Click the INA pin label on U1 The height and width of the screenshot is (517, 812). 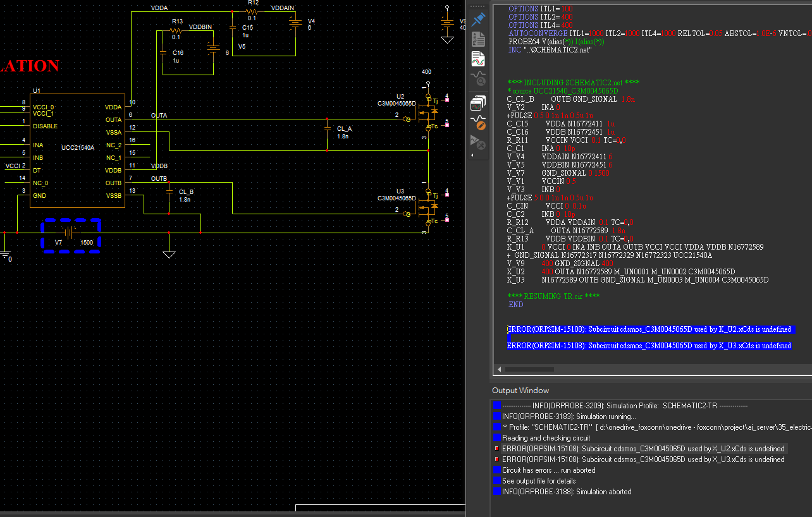[x=38, y=145]
